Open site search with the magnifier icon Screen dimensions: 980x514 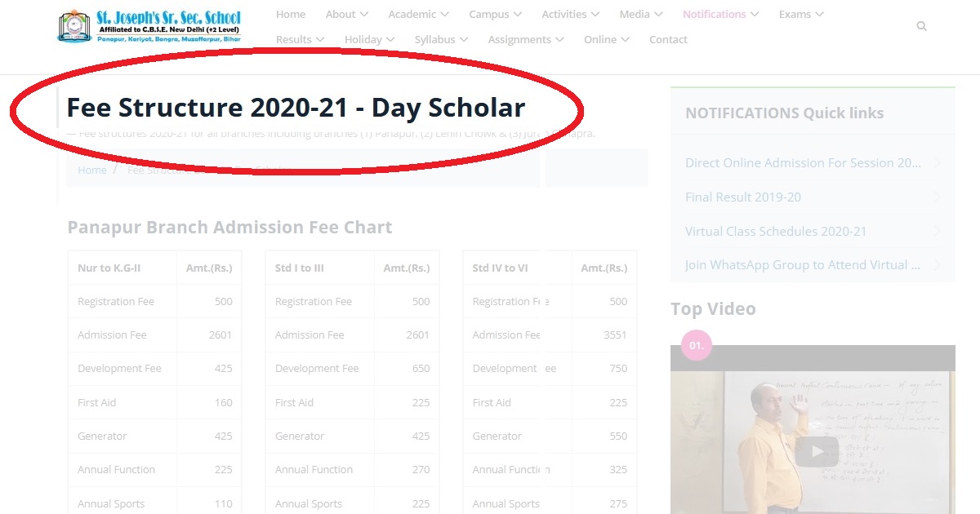921,25
